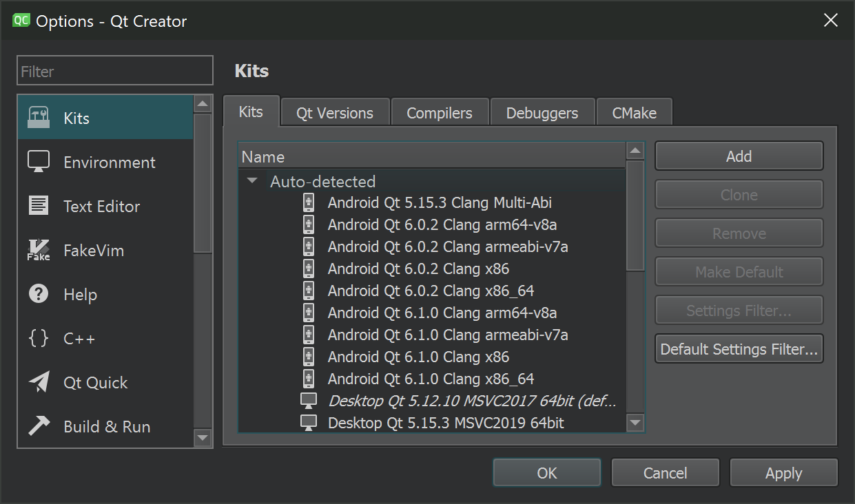Open the Debuggers tab
The height and width of the screenshot is (504, 855).
542,113
